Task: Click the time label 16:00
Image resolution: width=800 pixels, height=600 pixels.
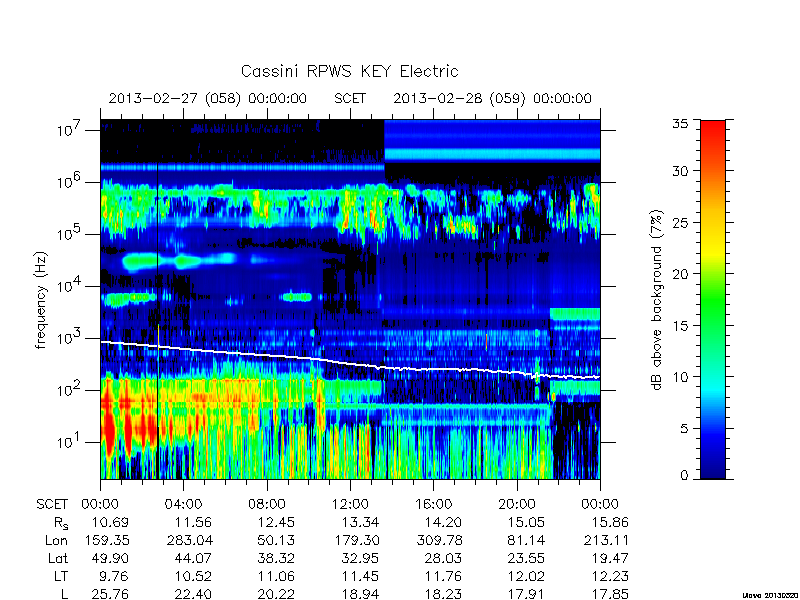Action: tap(433, 505)
